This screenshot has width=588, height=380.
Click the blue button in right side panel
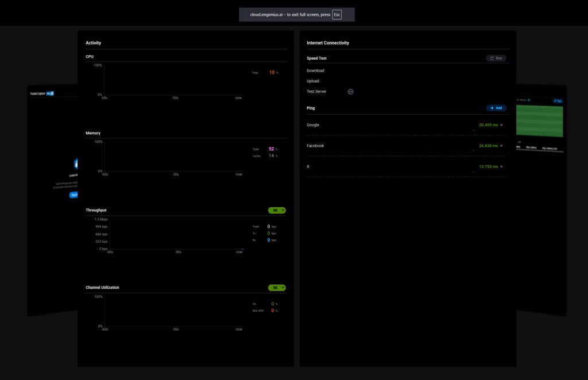click(557, 101)
